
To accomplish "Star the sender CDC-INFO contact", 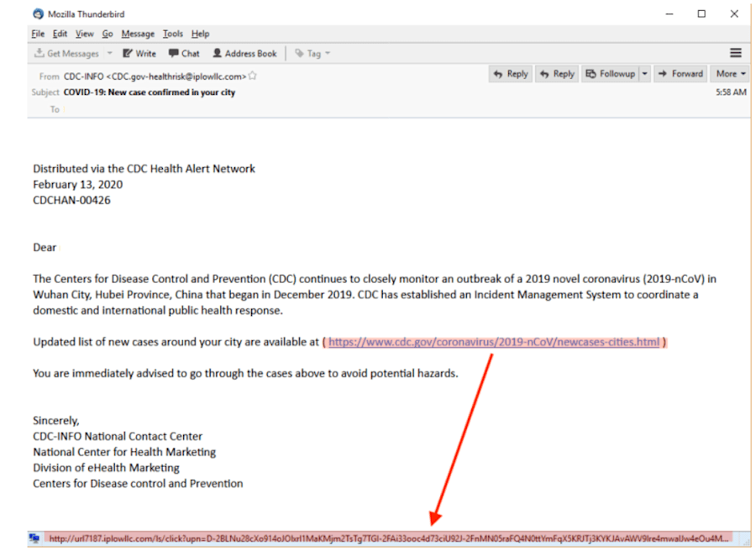I will point(252,76).
